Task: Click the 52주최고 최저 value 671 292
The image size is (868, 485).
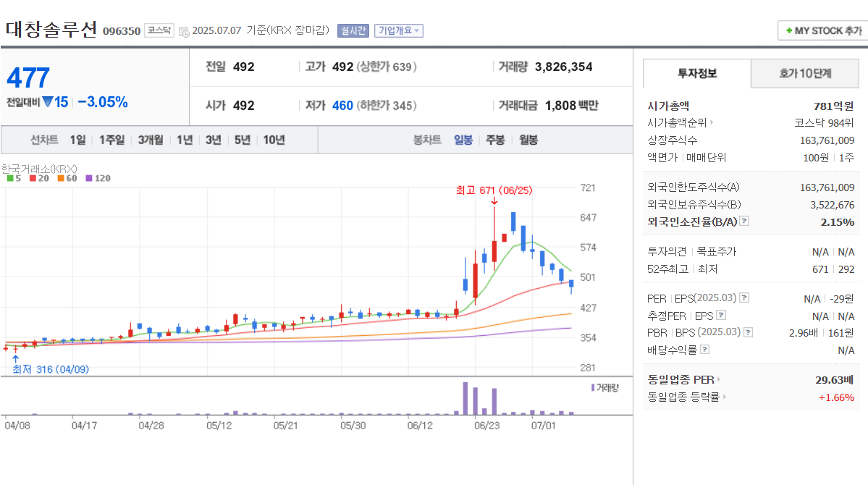Action: point(833,269)
